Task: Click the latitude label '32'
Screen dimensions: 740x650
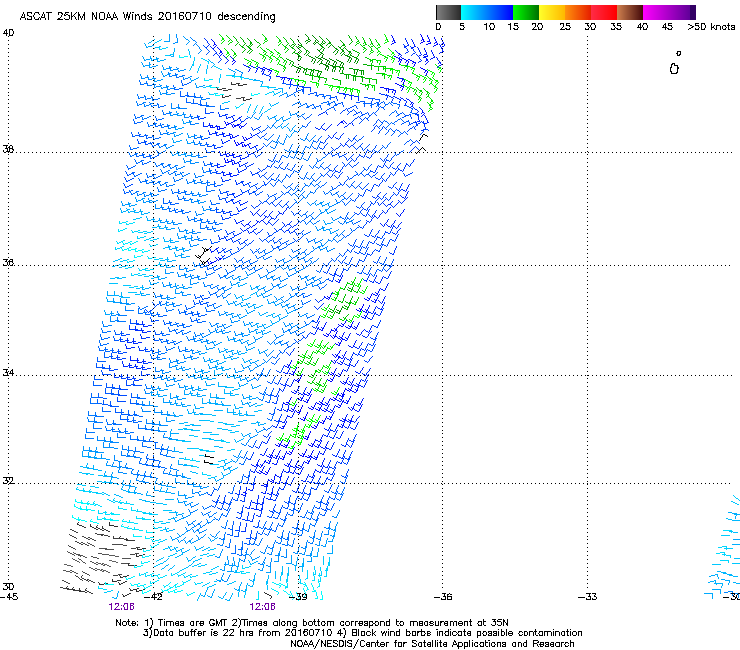Action: (x=8, y=481)
